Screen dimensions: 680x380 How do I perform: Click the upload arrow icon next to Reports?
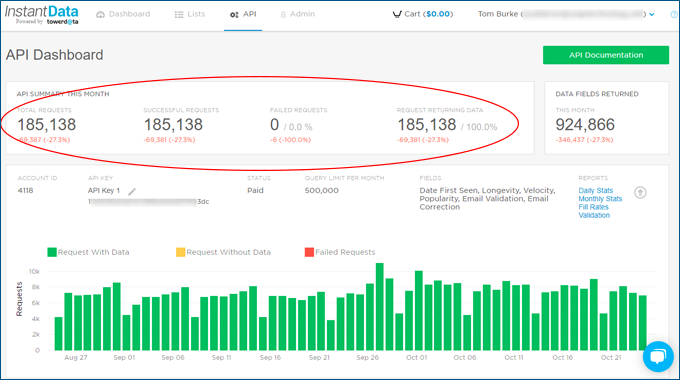tap(640, 192)
